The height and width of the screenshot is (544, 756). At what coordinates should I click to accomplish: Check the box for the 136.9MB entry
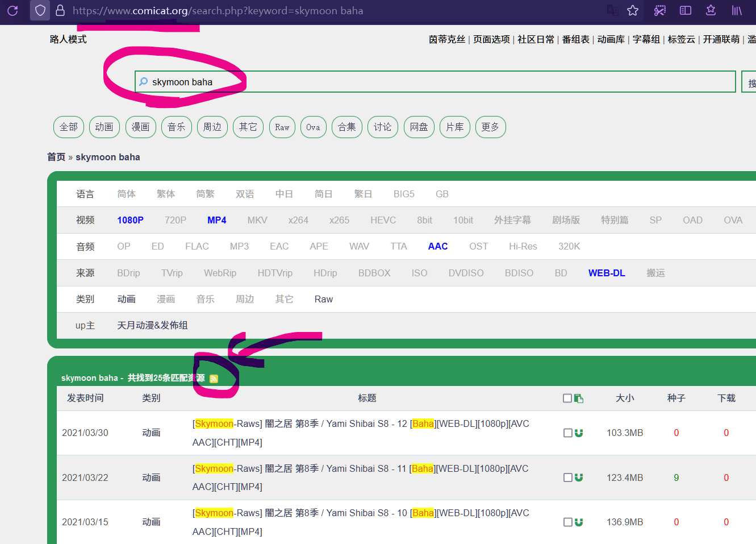tap(567, 522)
